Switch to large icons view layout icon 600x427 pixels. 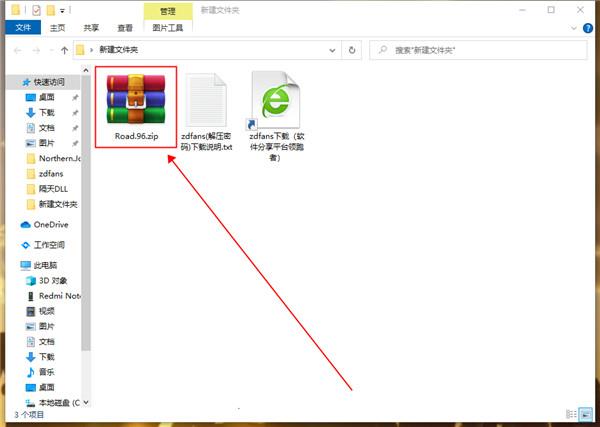pyautogui.click(x=585, y=414)
